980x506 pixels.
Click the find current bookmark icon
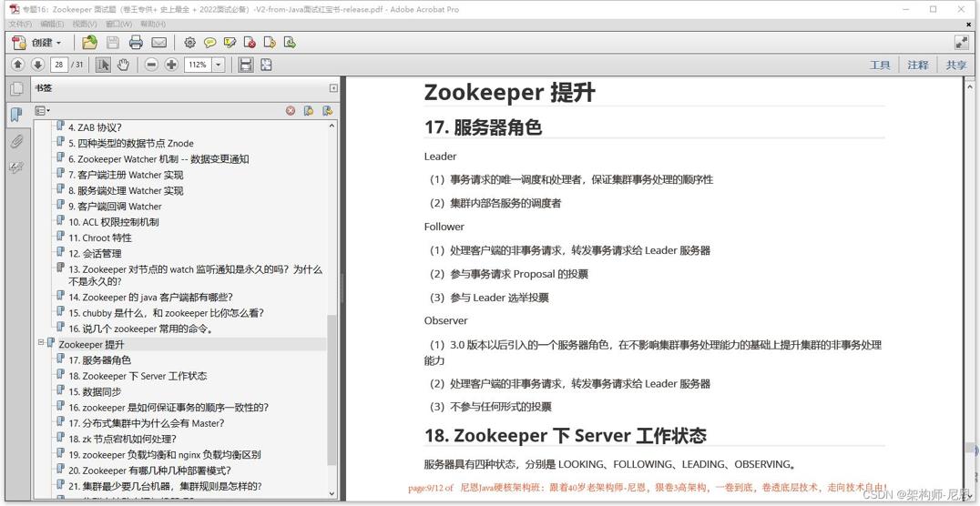(x=328, y=110)
